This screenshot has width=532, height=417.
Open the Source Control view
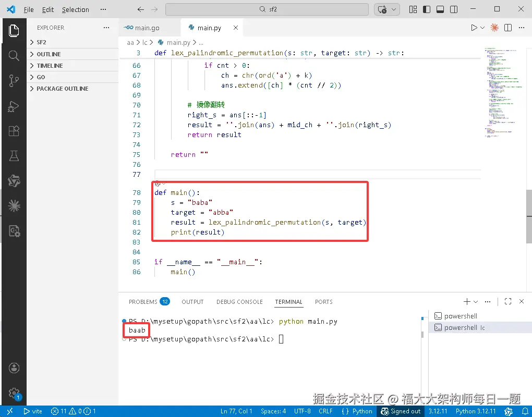pyautogui.click(x=14, y=81)
